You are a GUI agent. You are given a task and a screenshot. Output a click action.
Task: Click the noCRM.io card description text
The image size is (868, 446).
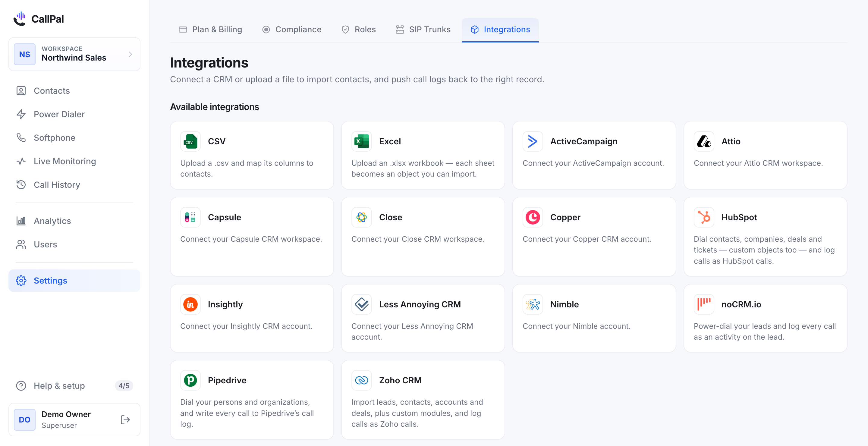[x=765, y=331]
